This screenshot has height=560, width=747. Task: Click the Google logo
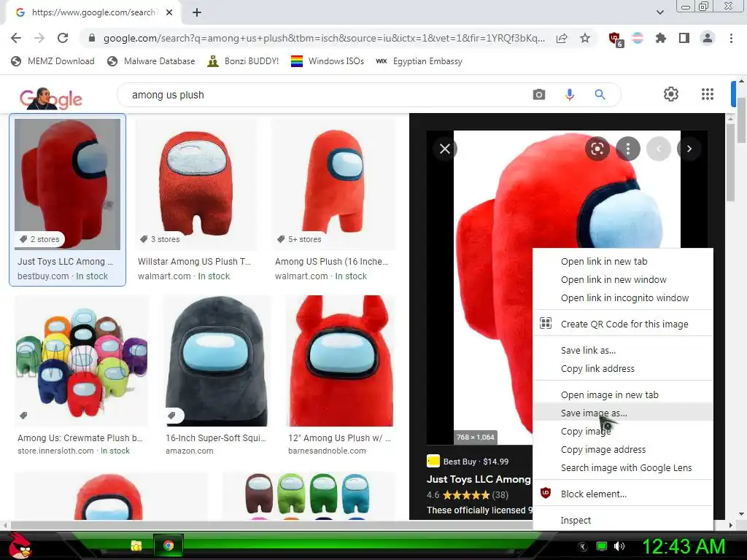point(50,98)
